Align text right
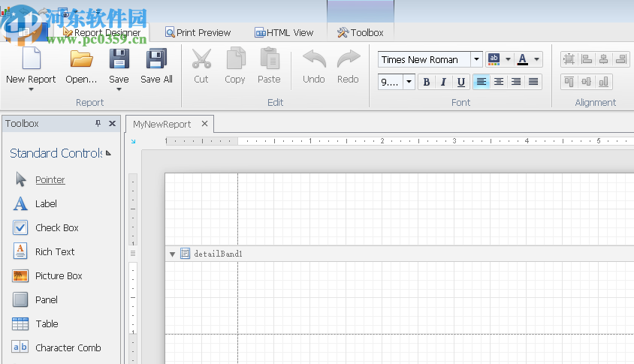This screenshot has height=364, width=634. (516, 82)
